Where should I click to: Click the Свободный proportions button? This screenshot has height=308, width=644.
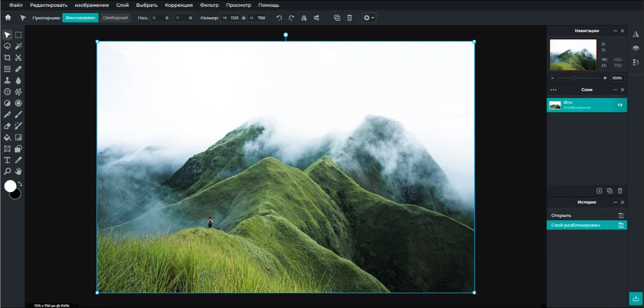coord(115,18)
